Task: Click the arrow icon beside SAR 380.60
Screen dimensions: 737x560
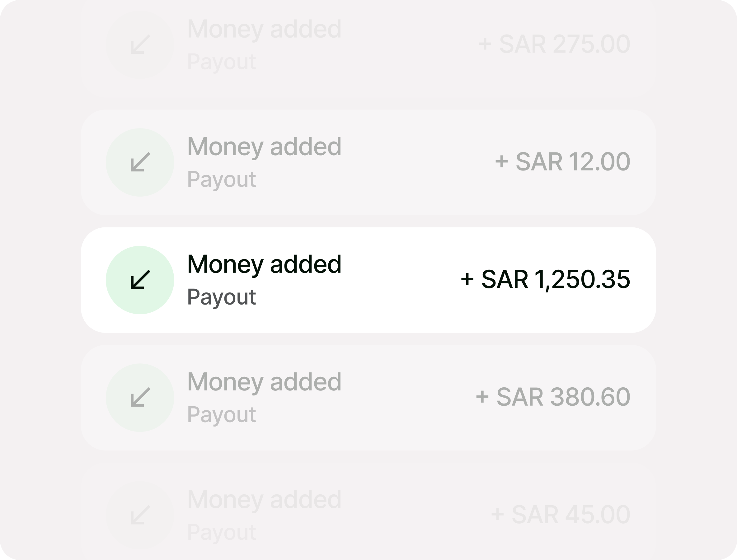Action: pos(140,397)
